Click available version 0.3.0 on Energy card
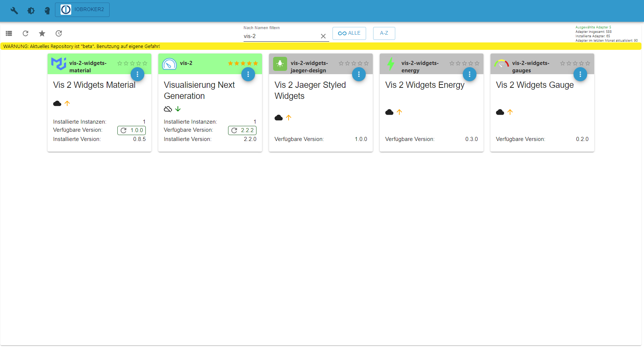Viewport: 644px width, 348px height. pos(472,139)
